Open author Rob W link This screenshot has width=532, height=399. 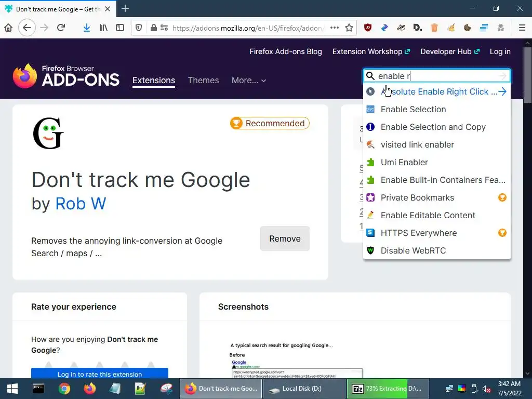pyautogui.click(x=81, y=204)
